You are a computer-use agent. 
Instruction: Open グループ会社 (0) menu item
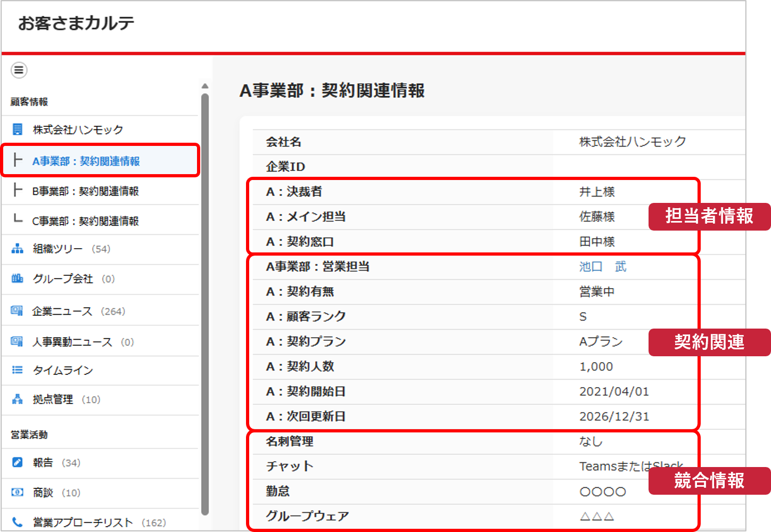(x=101, y=279)
